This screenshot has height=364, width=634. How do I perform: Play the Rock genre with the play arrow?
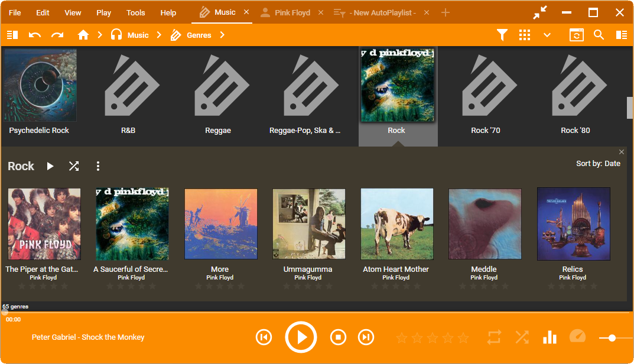50,166
